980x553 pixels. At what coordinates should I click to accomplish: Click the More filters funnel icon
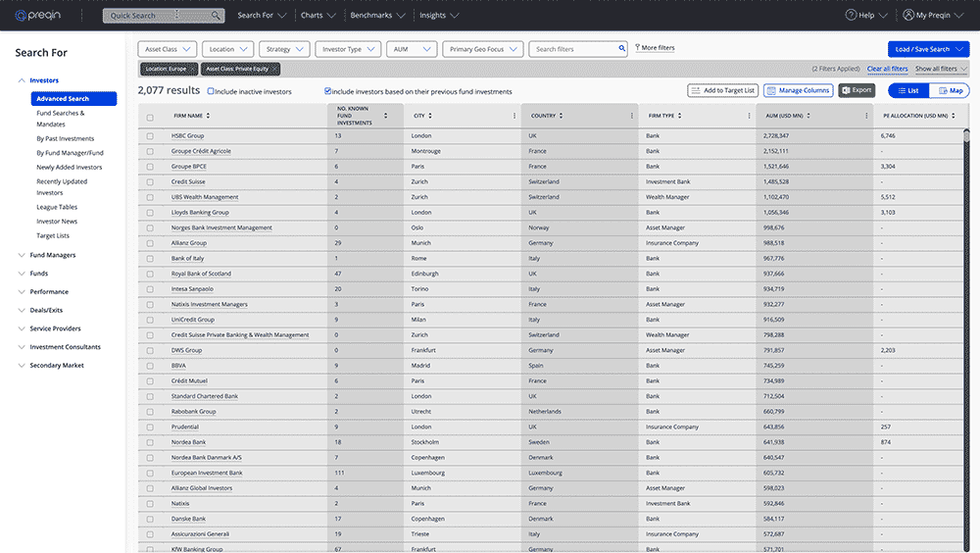coord(638,47)
